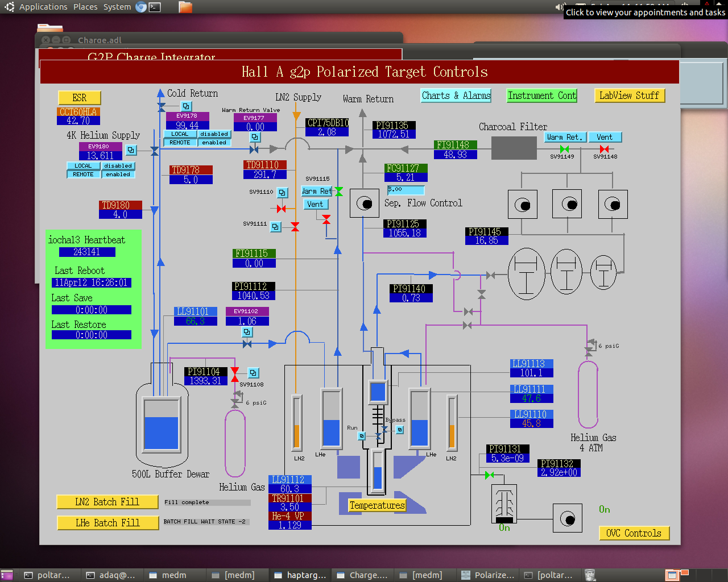Open the related display icon below EV91102

pyautogui.click(x=247, y=332)
